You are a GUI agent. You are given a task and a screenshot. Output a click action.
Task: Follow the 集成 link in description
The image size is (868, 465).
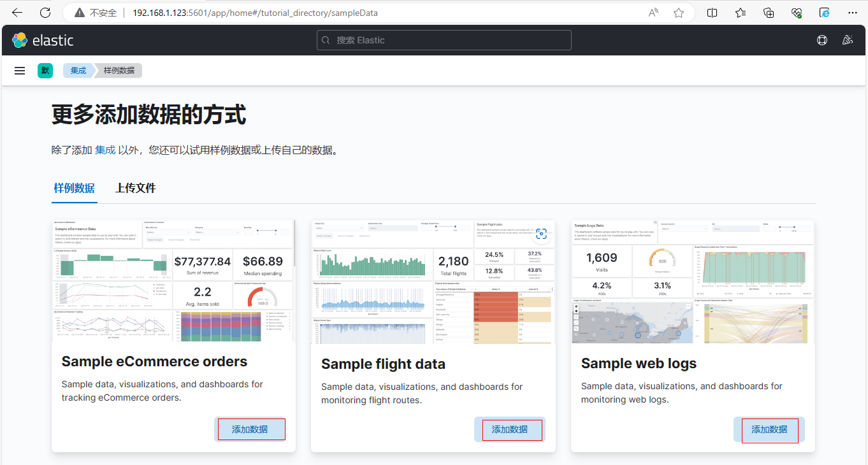click(105, 150)
